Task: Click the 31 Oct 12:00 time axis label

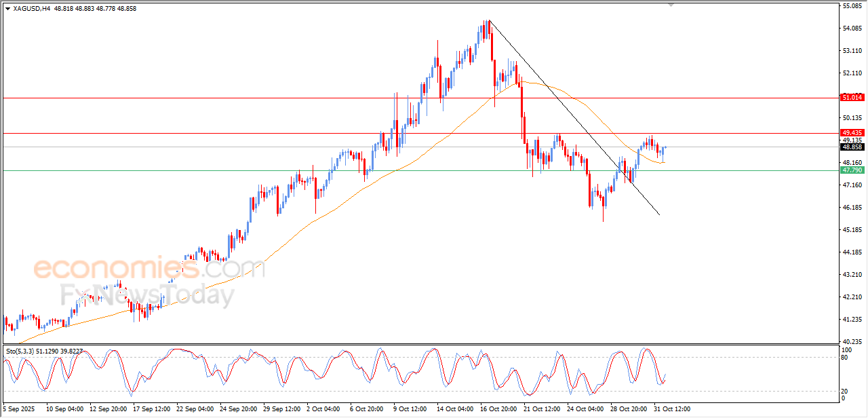Action: pos(671,409)
